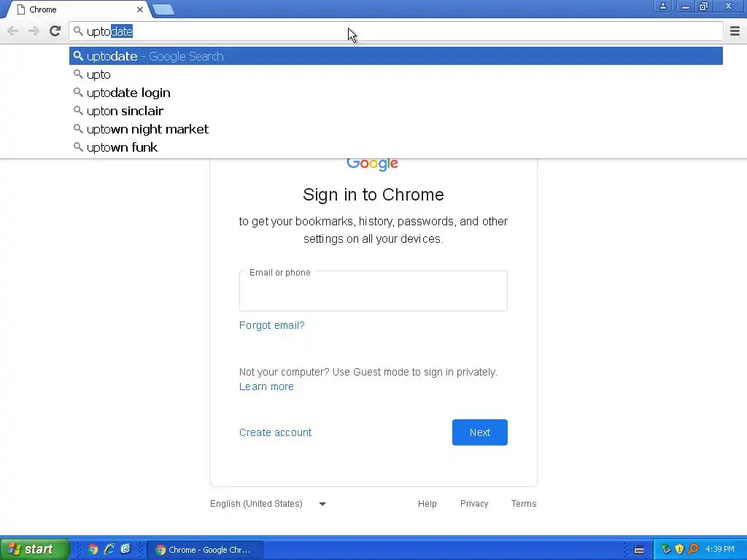This screenshot has height=560, width=747.
Task: Open the Terms link
Action: (524, 504)
